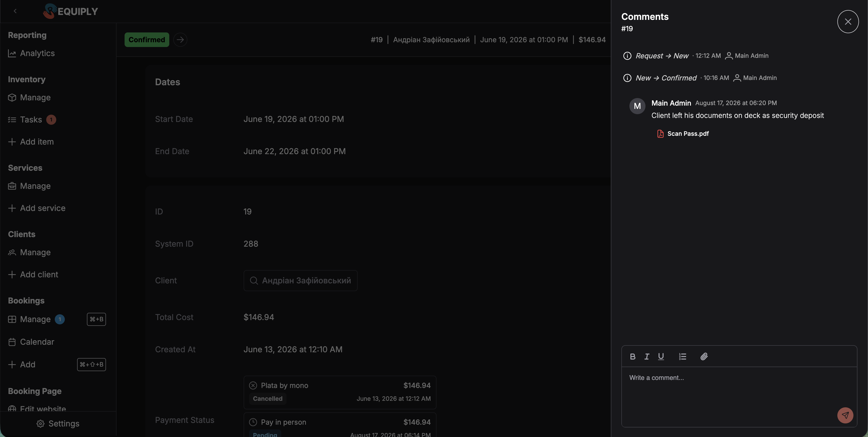Click the info icon for New to Confirmed
Screen dimensions: 868x437
point(627,78)
